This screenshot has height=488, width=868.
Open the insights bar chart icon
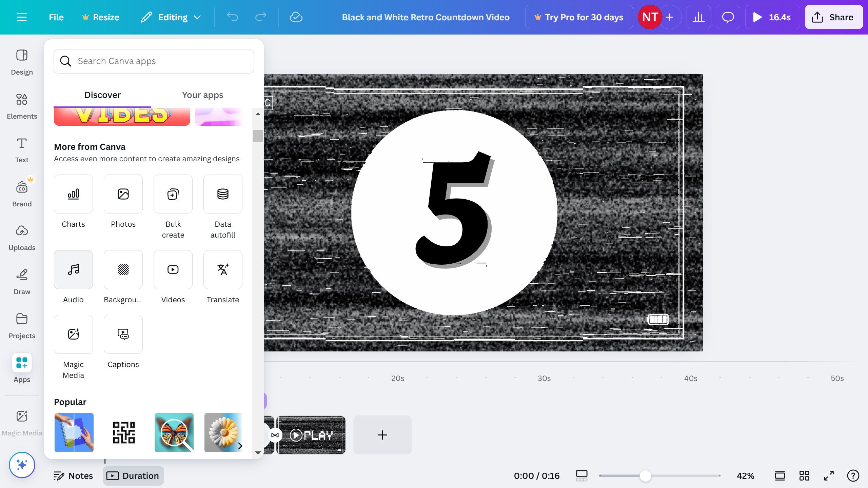[x=698, y=17]
